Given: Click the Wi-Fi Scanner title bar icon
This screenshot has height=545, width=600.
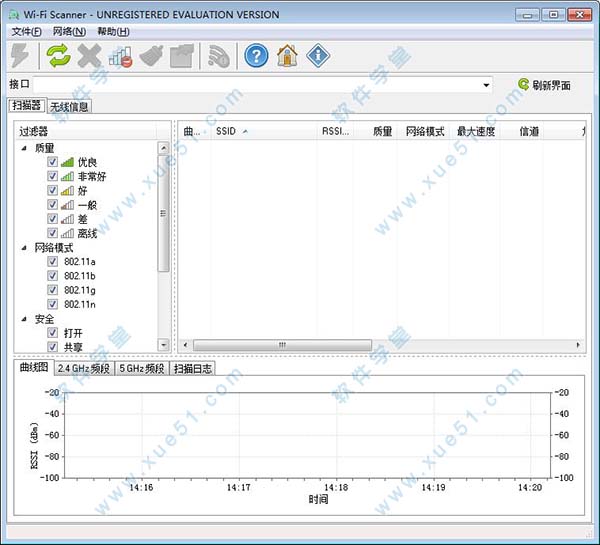Looking at the screenshot, I should 14,15.
